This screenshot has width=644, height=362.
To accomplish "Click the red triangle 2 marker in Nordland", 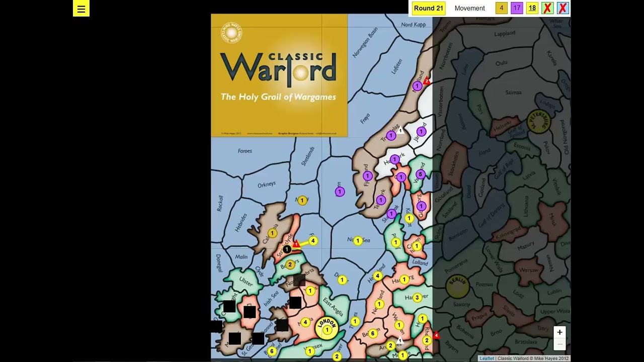I will [427, 81].
